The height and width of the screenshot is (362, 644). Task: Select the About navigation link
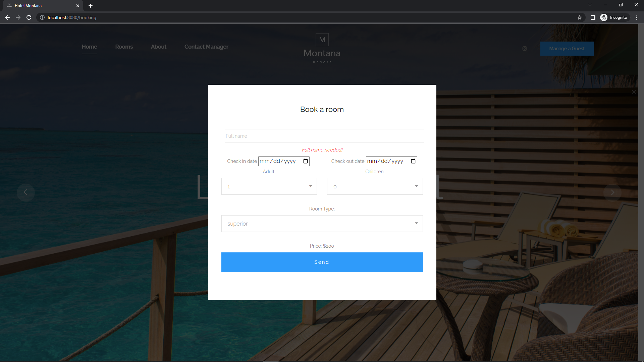(x=158, y=47)
